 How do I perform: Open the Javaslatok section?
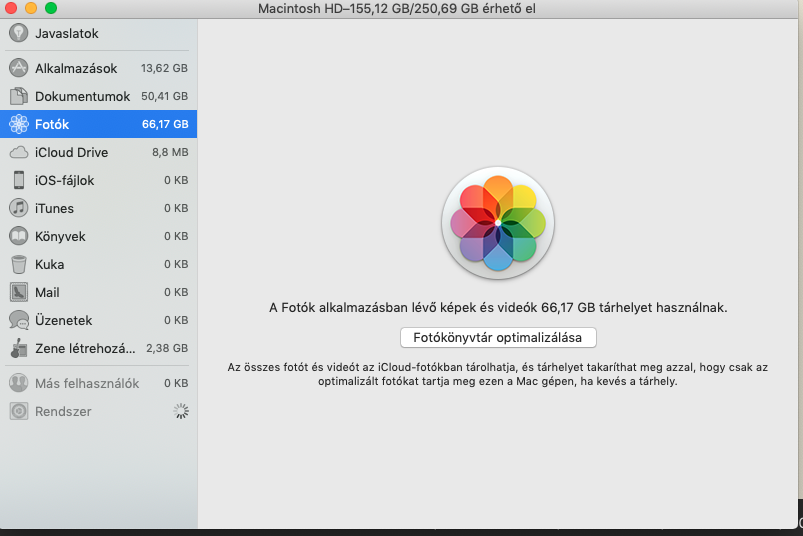pos(98,33)
